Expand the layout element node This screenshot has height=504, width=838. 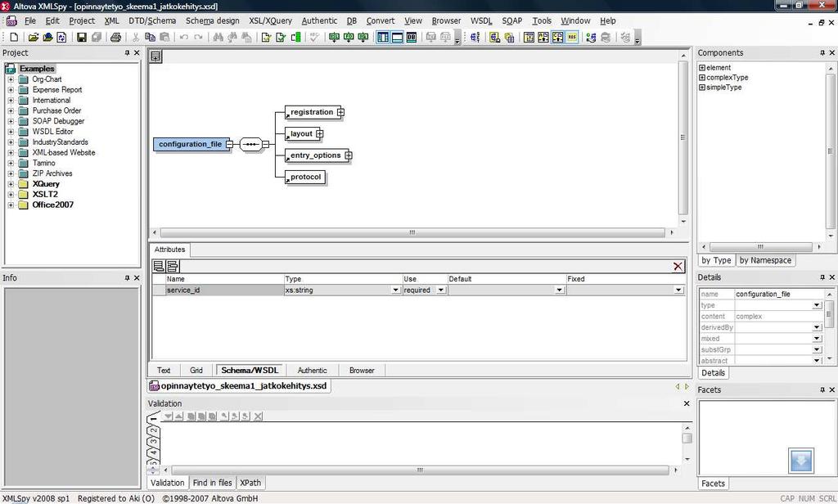[320, 133]
